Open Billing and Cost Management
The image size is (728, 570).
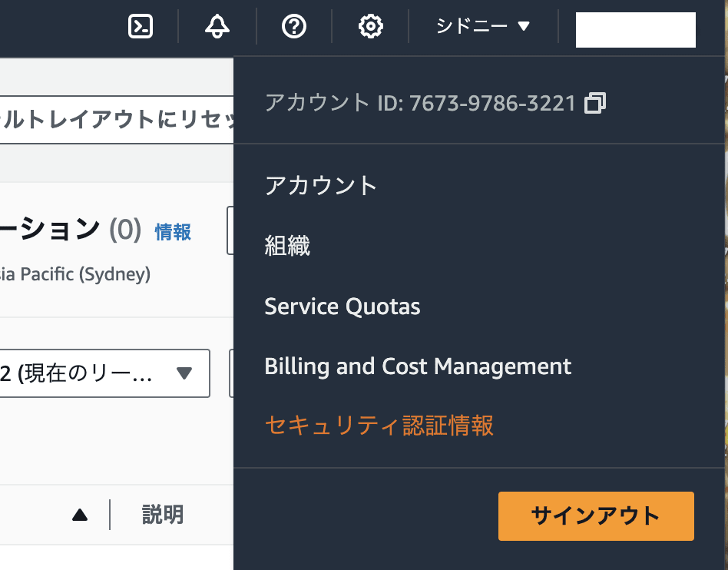pos(418,366)
